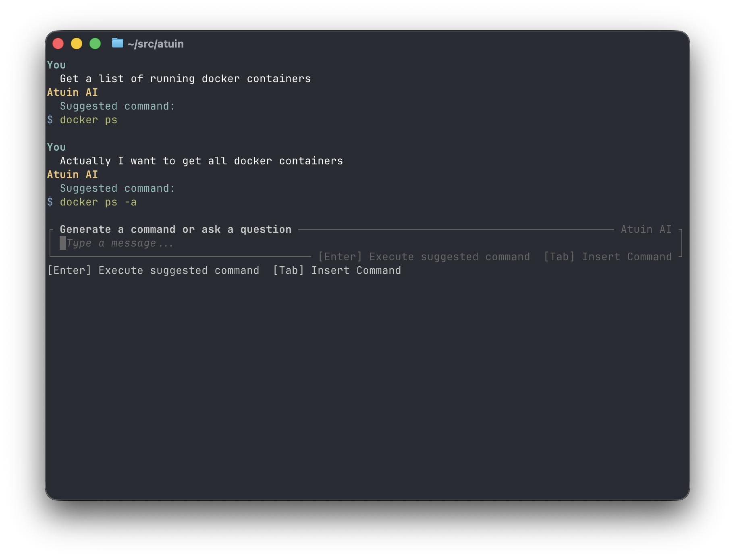The image size is (735, 560).
Task: Click bright '[Enter] Execute suggested command' bottom hint
Action: click(153, 271)
